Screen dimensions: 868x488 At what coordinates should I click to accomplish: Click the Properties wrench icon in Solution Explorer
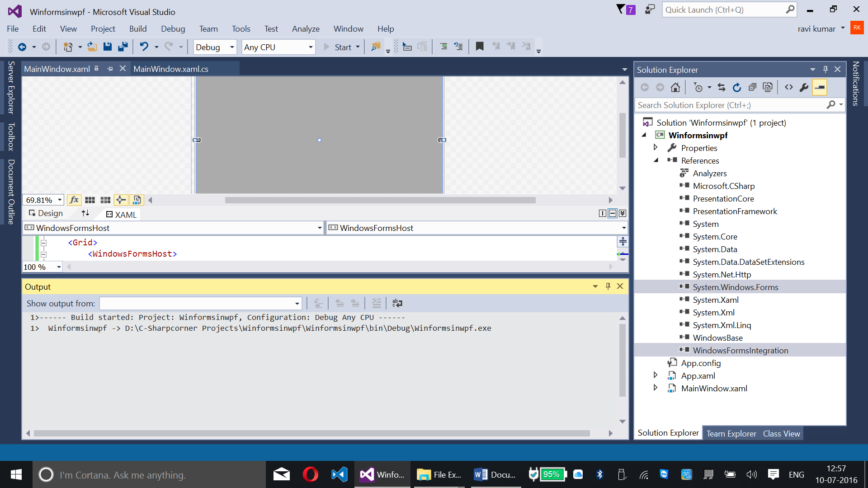(804, 87)
